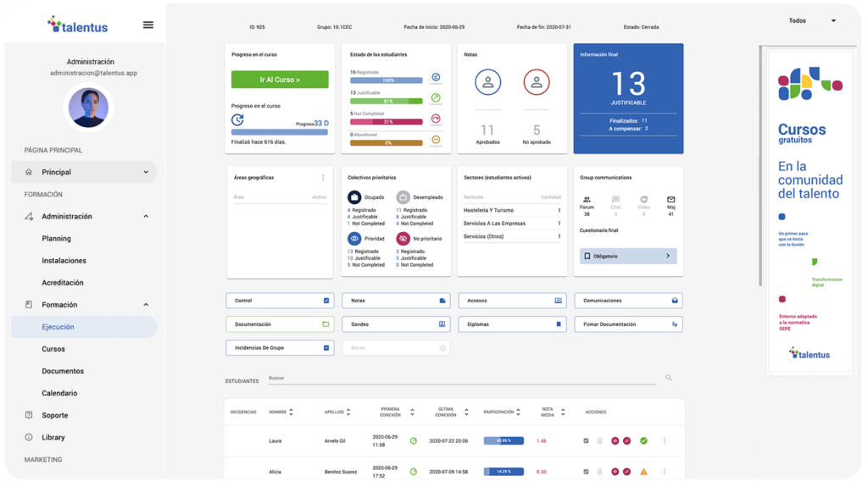
Task: Click the Registrado status circle icon
Action: [437, 77]
